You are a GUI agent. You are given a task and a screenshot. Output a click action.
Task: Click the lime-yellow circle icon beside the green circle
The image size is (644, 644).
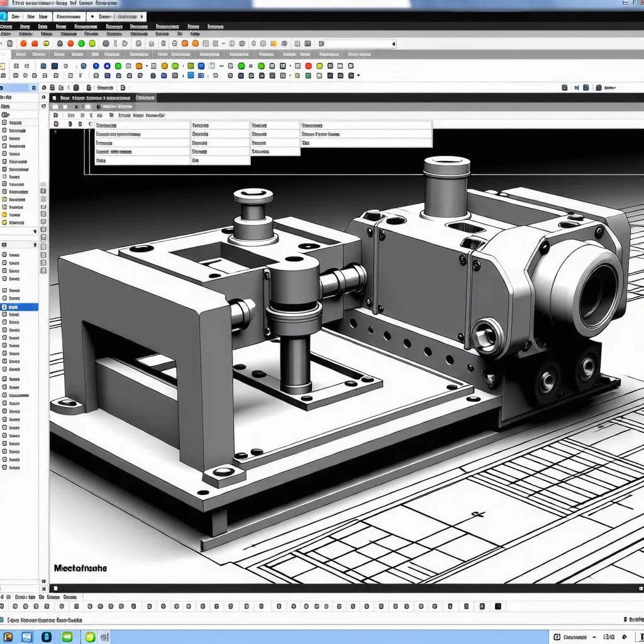pos(92,43)
